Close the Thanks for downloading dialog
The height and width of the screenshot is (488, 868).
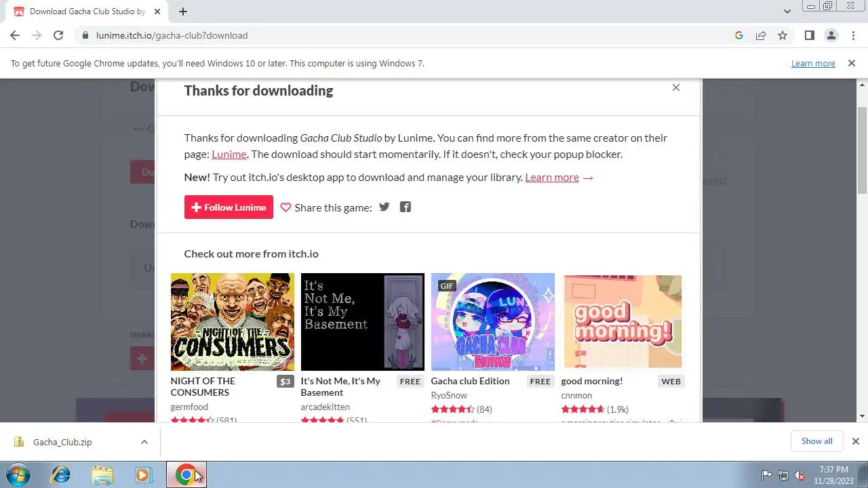click(x=676, y=87)
